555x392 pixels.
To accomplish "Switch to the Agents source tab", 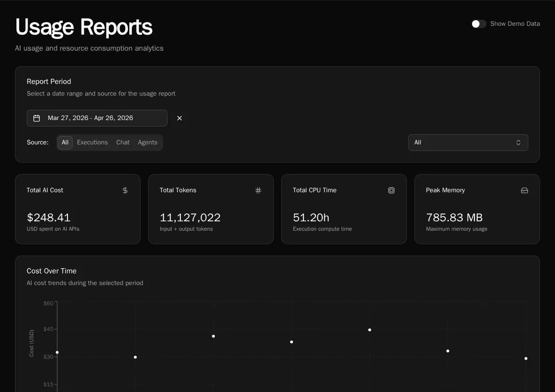I will pos(147,142).
